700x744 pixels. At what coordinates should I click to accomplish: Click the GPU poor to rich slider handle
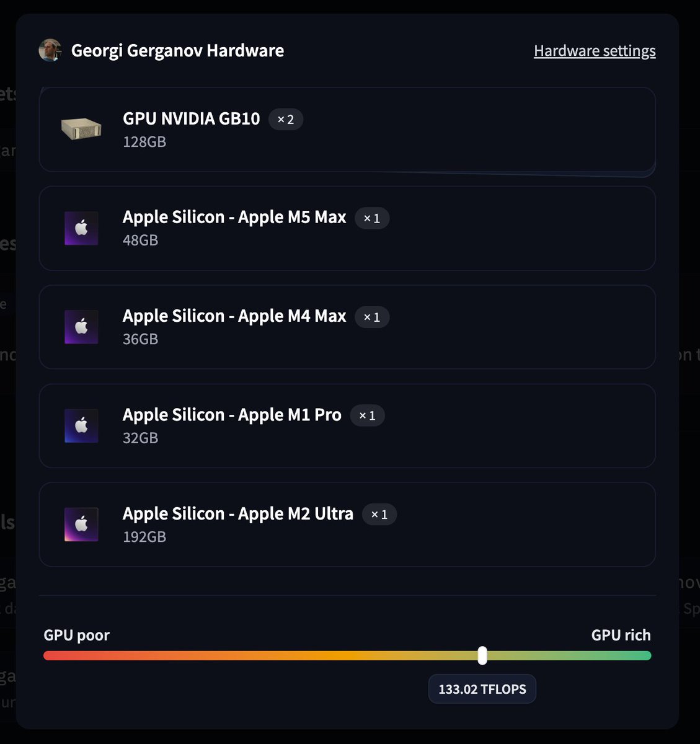click(x=482, y=655)
